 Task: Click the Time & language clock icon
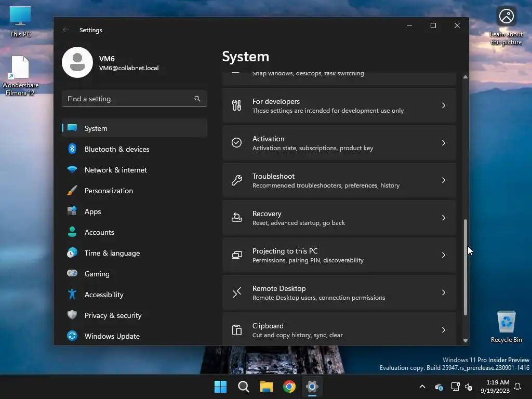click(72, 253)
